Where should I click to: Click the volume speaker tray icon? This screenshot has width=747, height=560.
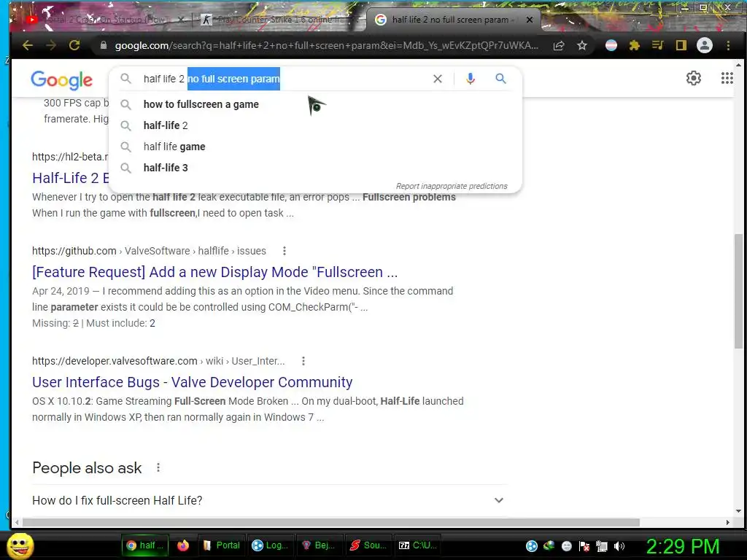click(x=619, y=546)
